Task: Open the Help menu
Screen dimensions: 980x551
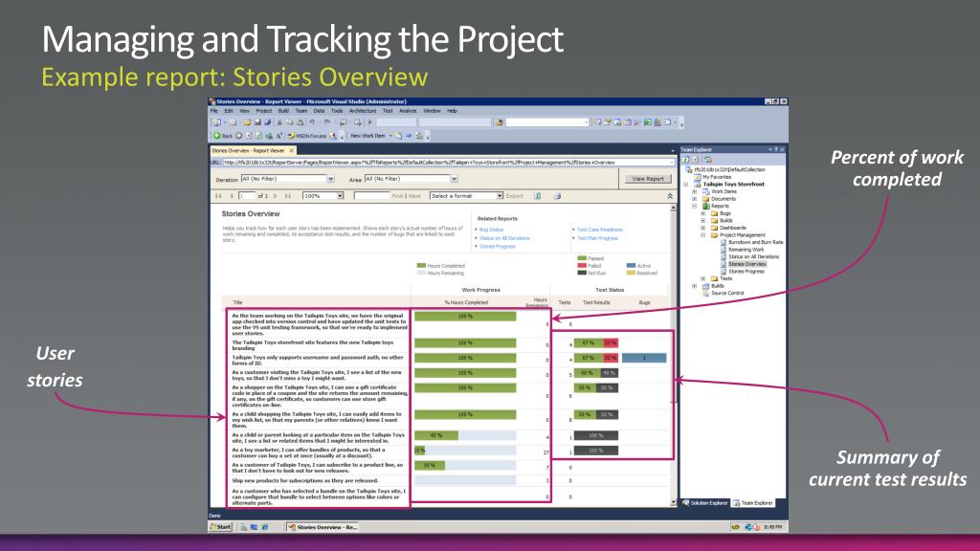Action: pos(452,111)
